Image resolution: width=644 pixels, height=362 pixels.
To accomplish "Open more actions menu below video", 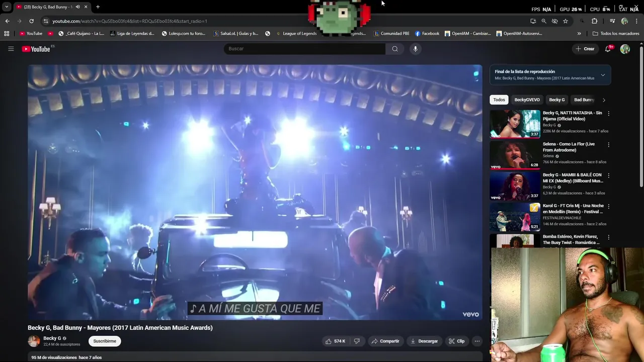I will [477, 341].
